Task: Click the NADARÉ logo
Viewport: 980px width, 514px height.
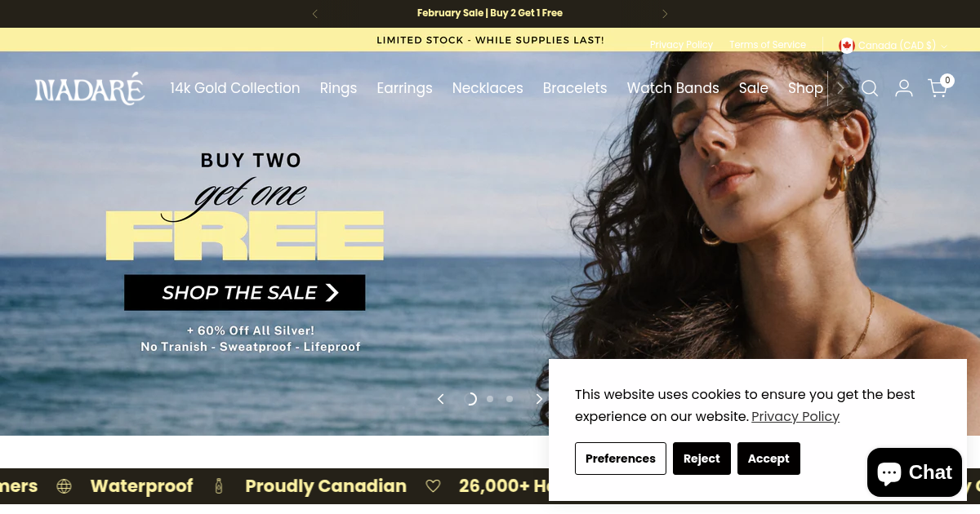Action: 90,88
